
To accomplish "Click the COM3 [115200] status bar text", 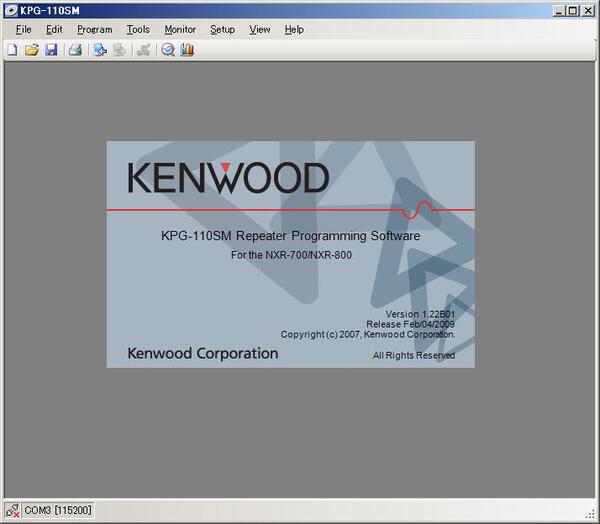I will tap(58, 510).
